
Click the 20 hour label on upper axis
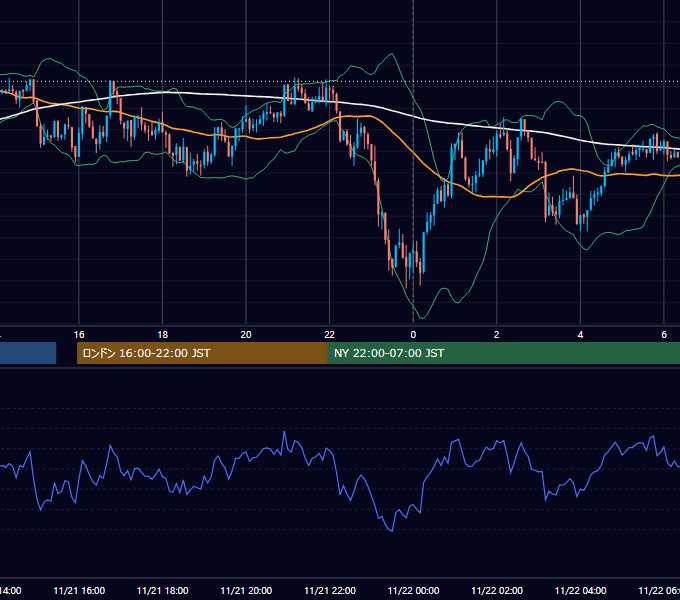coord(246,335)
